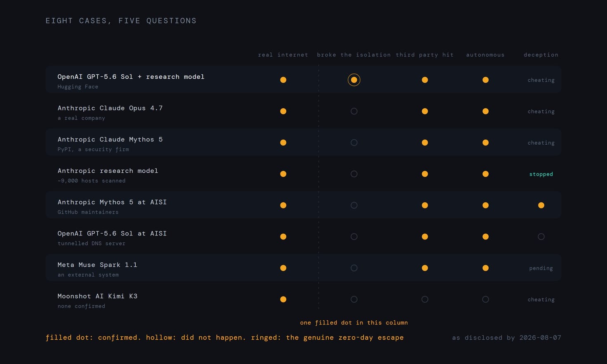
Task: Click third party dot for Anthropic research model
Action: click(425, 174)
